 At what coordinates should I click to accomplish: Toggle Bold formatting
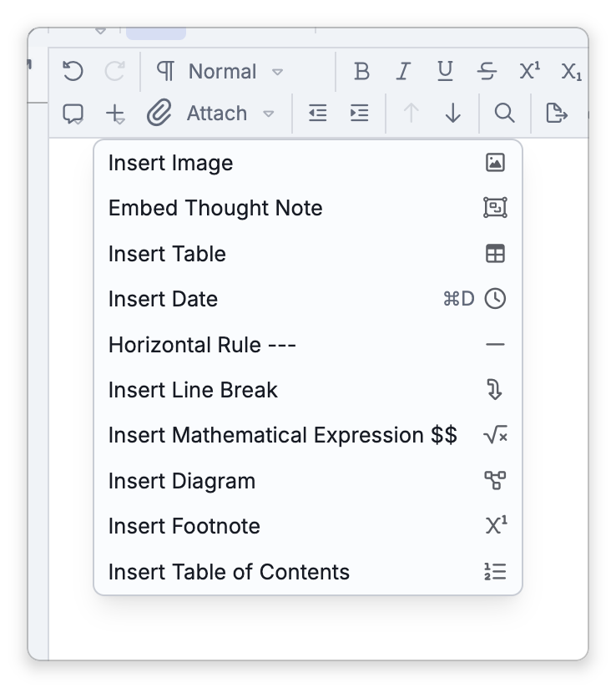pos(362,71)
